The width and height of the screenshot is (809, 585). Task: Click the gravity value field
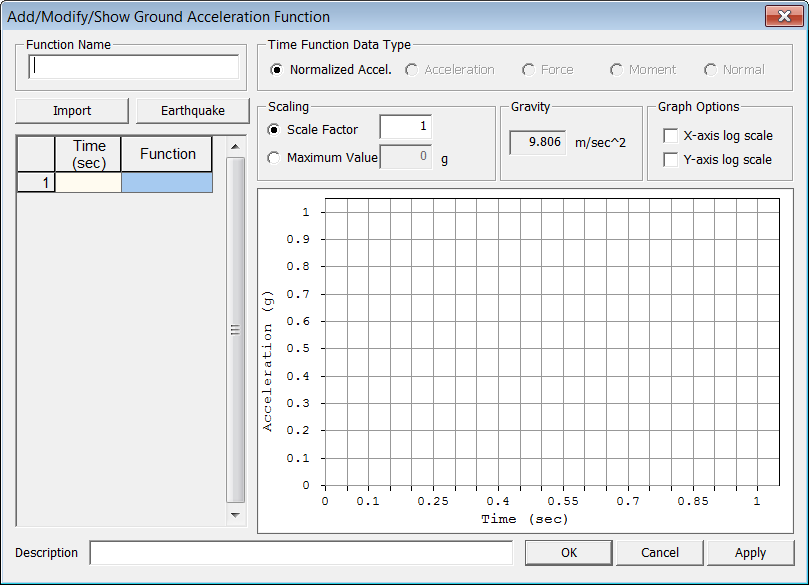coord(537,142)
